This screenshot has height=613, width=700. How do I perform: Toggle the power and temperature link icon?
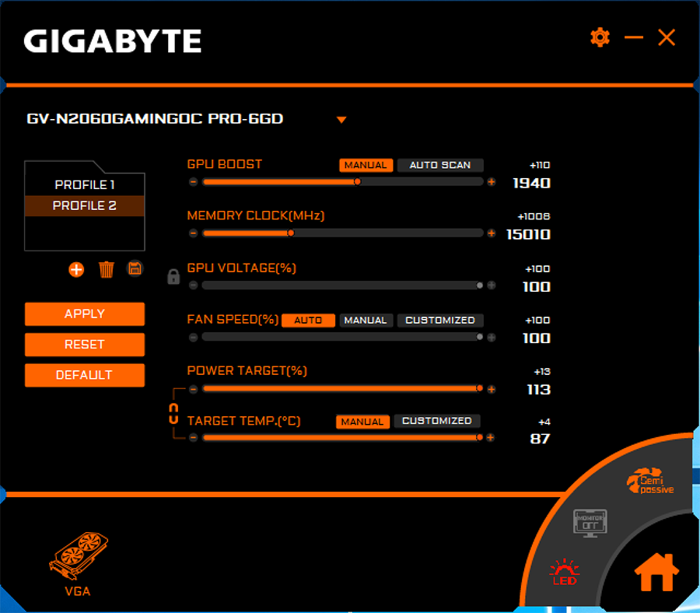pos(174,413)
